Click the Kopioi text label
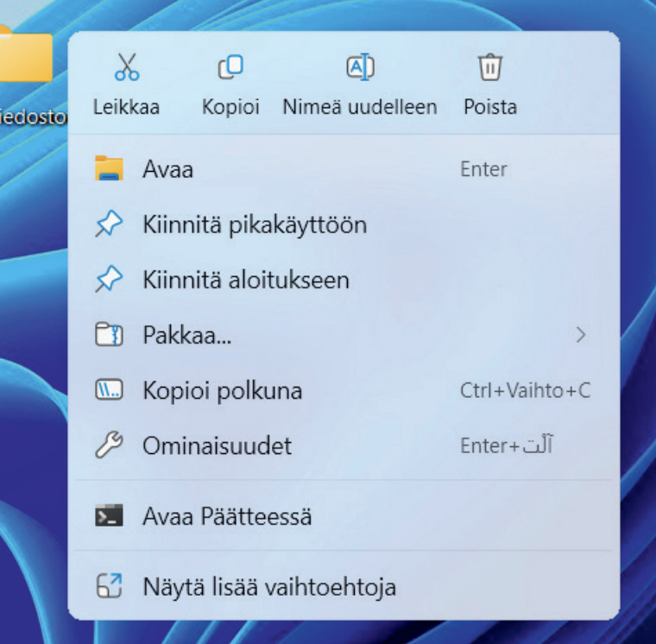This screenshot has height=644, width=656. (230, 107)
